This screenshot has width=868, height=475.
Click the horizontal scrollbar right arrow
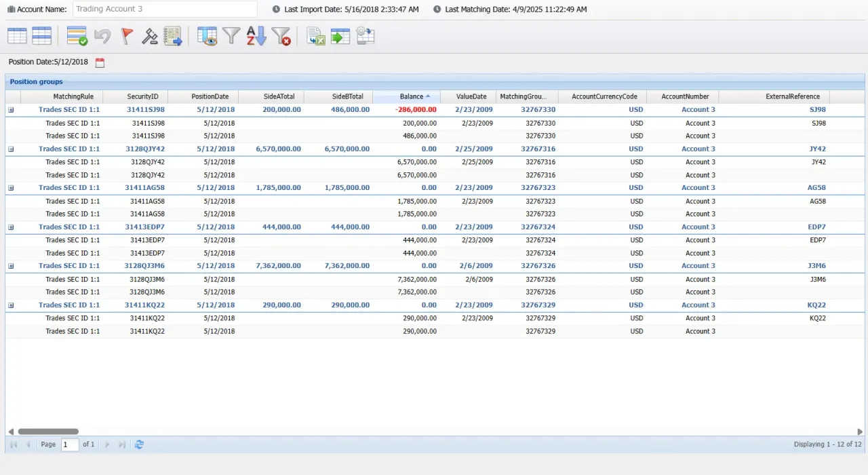click(860, 432)
